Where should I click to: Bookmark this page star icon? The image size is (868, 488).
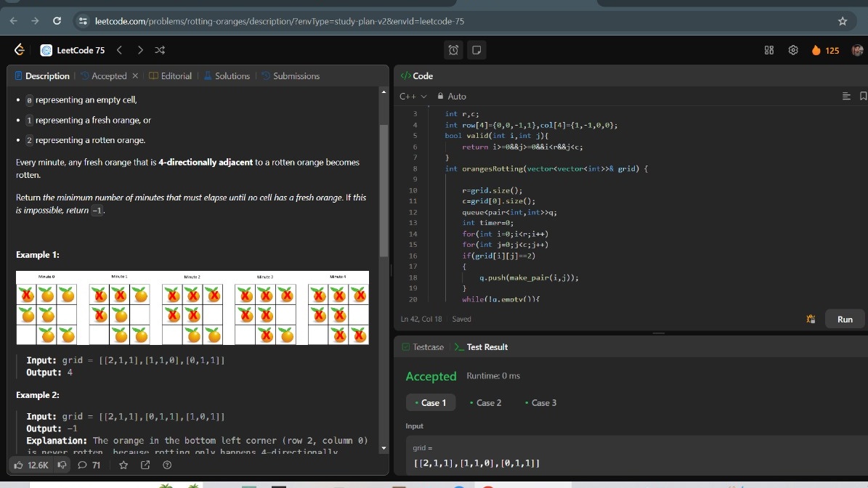point(843,21)
